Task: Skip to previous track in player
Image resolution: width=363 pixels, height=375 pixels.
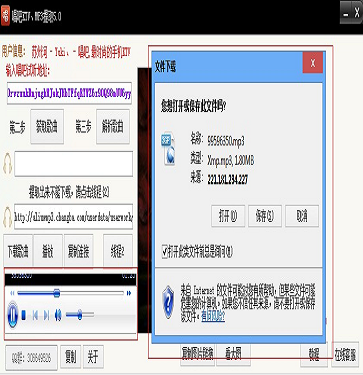Action: (35, 315)
